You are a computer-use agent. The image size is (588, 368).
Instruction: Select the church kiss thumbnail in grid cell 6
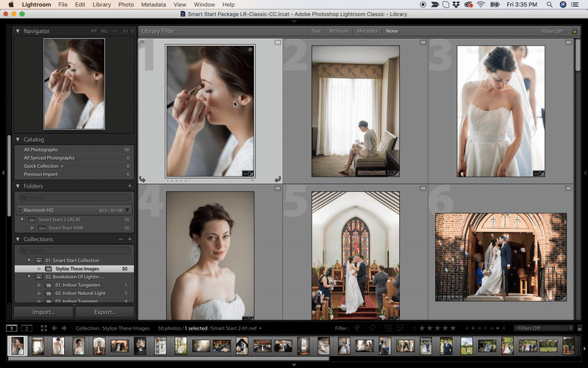click(x=501, y=256)
